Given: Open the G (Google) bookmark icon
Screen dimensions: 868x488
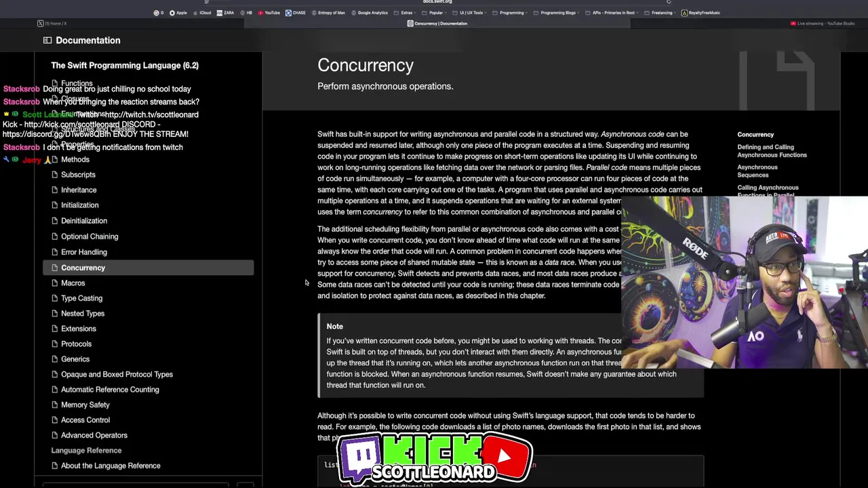Looking at the screenshot, I should (158, 12).
